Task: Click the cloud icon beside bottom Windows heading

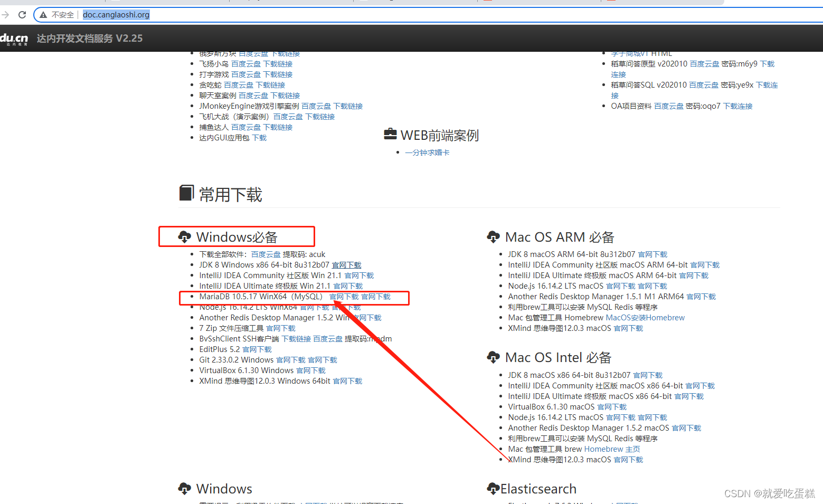Action: pos(185,489)
